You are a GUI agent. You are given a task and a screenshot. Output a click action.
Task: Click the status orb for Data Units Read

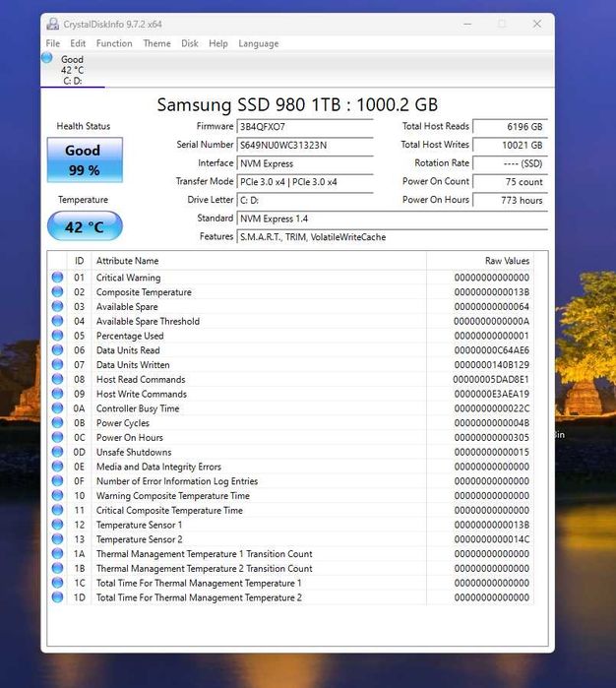pos(57,349)
